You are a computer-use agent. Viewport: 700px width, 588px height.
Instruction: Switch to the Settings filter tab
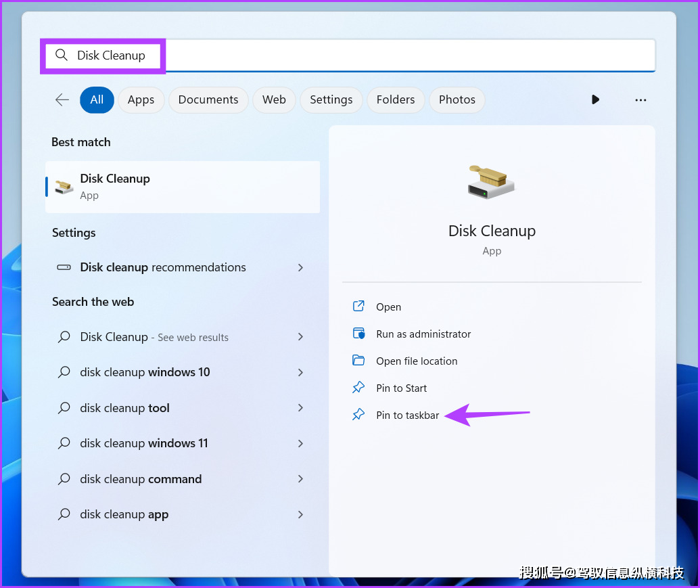pos(331,99)
